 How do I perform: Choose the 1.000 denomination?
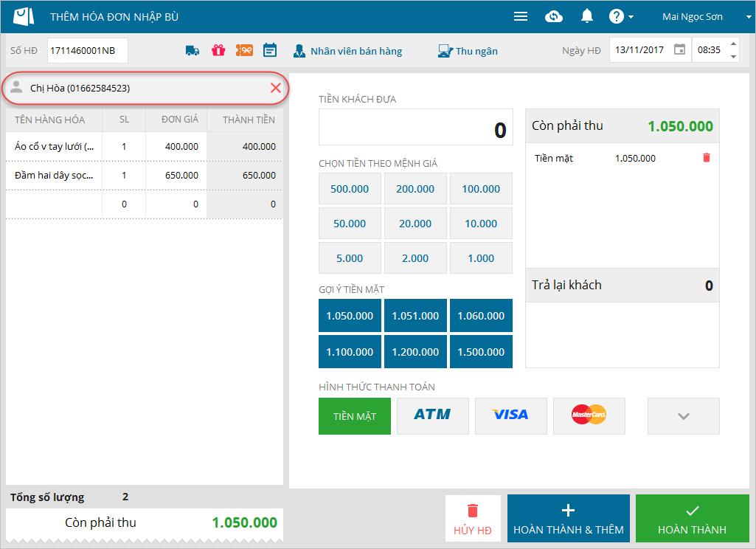pos(481,258)
